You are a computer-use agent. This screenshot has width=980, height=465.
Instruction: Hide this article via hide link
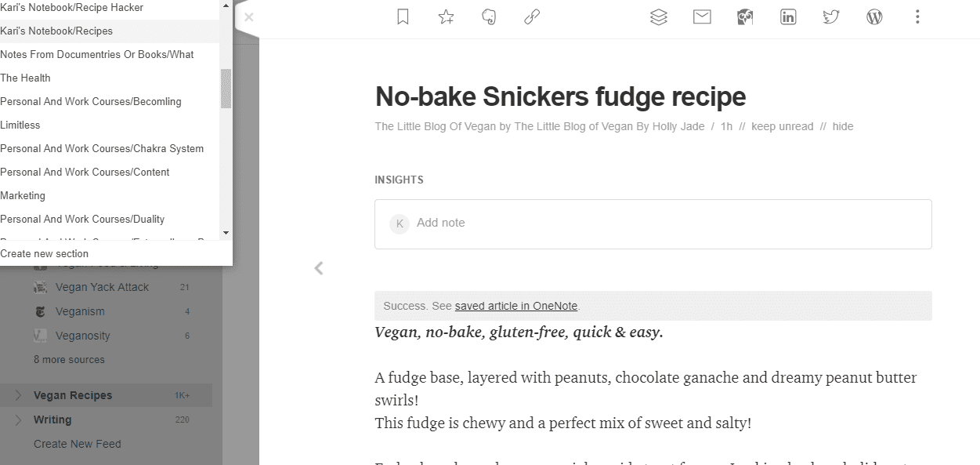[x=843, y=126]
